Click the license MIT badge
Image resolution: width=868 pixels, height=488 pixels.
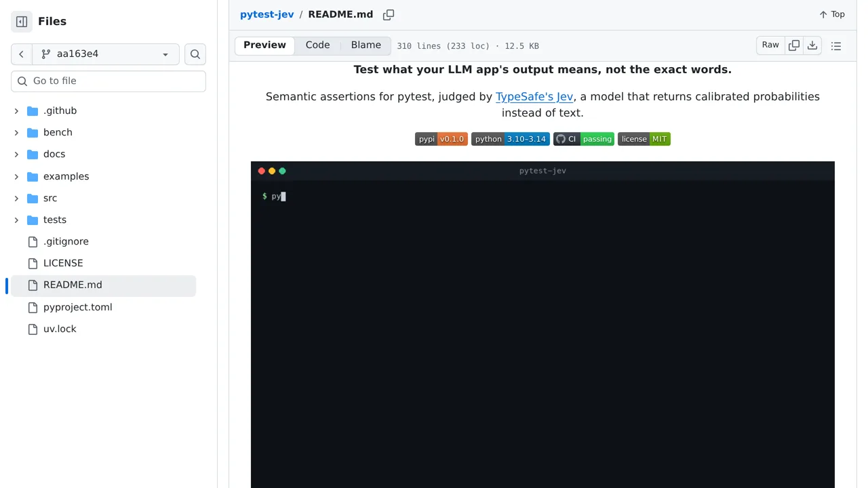point(644,139)
